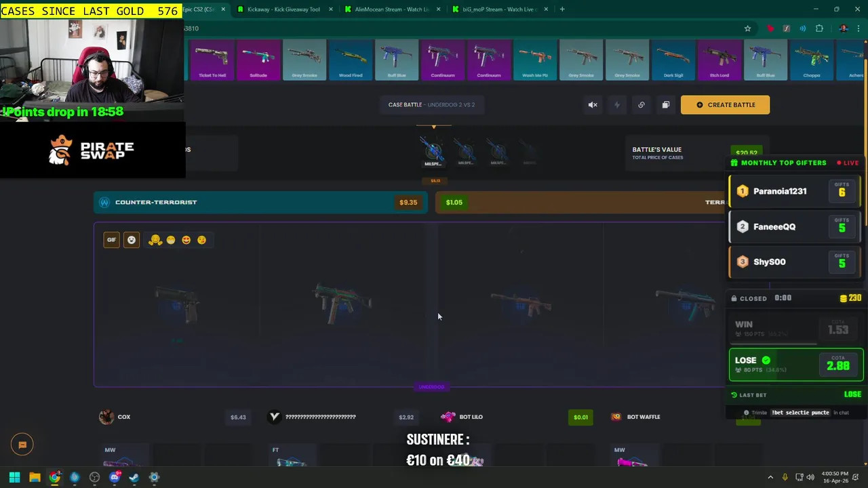
Task: Send the first yellow emoji reaction
Action: (155, 240)
